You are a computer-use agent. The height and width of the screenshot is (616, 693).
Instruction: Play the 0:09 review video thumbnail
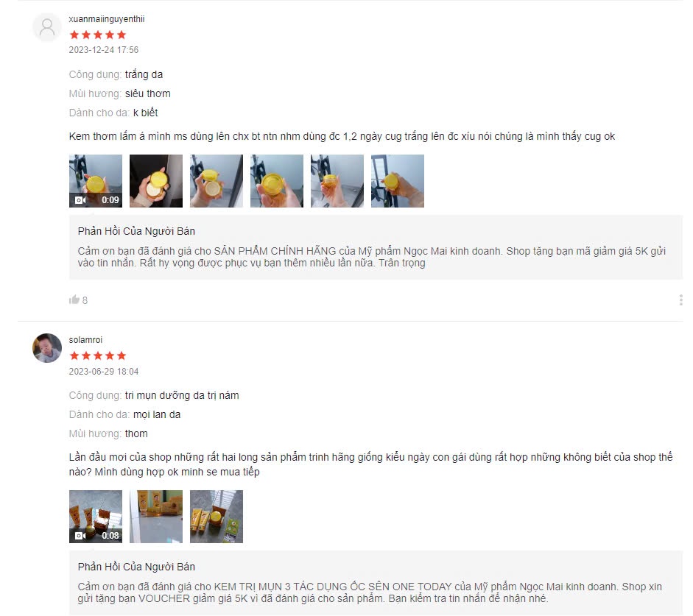pos(96,181)
